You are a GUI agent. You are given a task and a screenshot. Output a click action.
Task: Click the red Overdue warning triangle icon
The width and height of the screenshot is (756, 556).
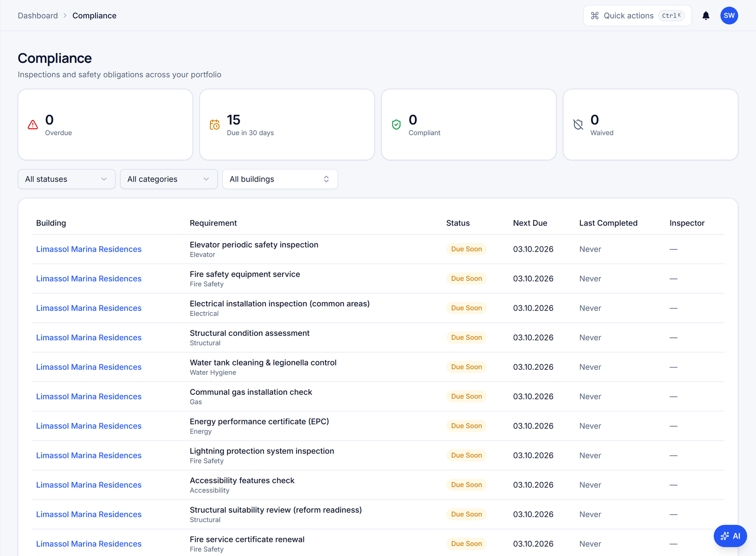pos(33,125)
